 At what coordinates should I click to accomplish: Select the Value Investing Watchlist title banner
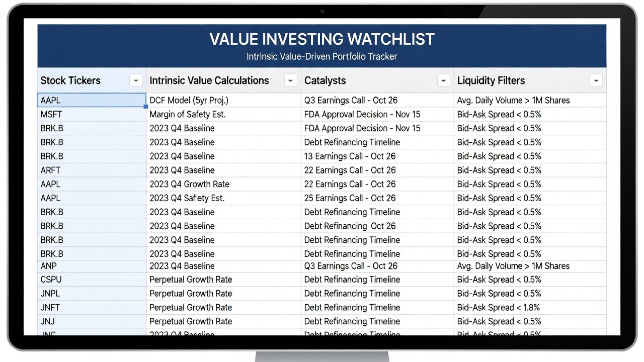322,46
